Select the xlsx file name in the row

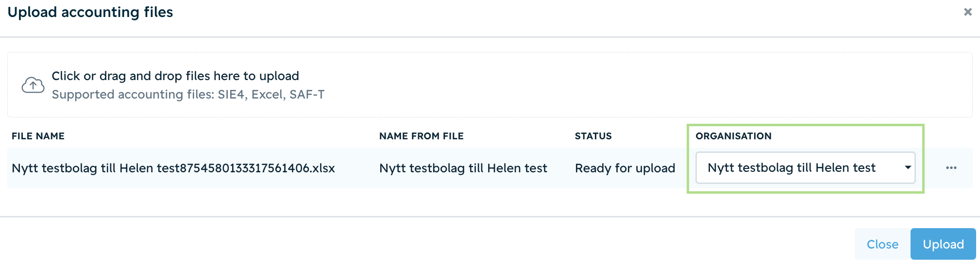coord(173,168)
